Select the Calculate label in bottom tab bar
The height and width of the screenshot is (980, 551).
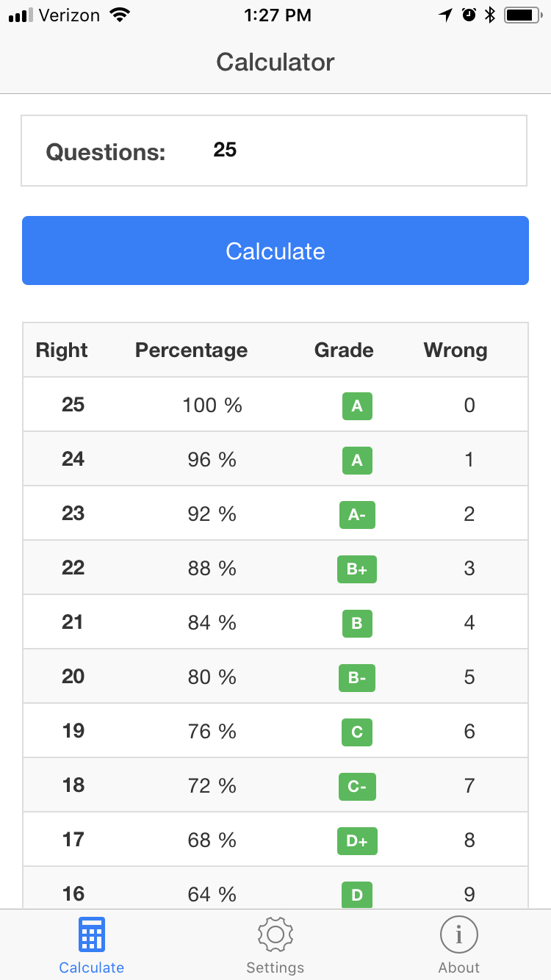coord(91,968)
